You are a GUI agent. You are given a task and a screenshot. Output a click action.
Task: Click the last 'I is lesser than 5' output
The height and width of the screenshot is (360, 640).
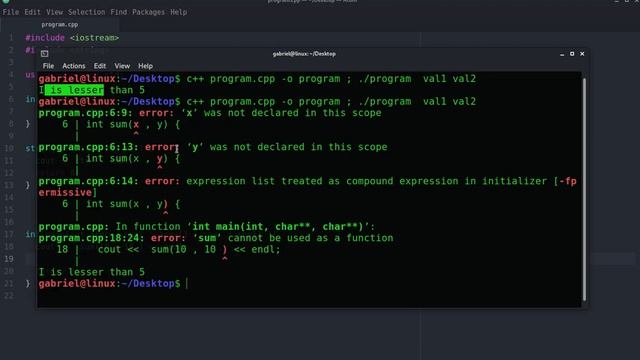pos(92,272)
